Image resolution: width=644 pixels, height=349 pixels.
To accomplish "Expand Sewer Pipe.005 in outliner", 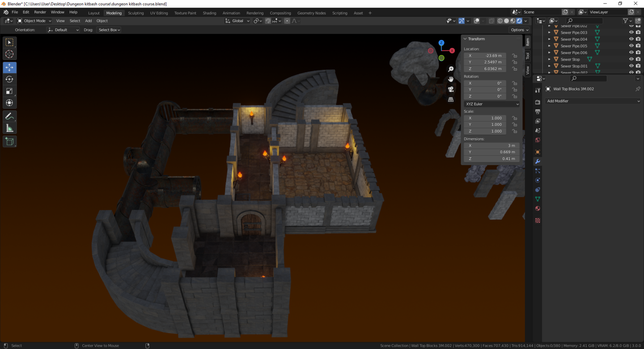I will pos(550,46).
